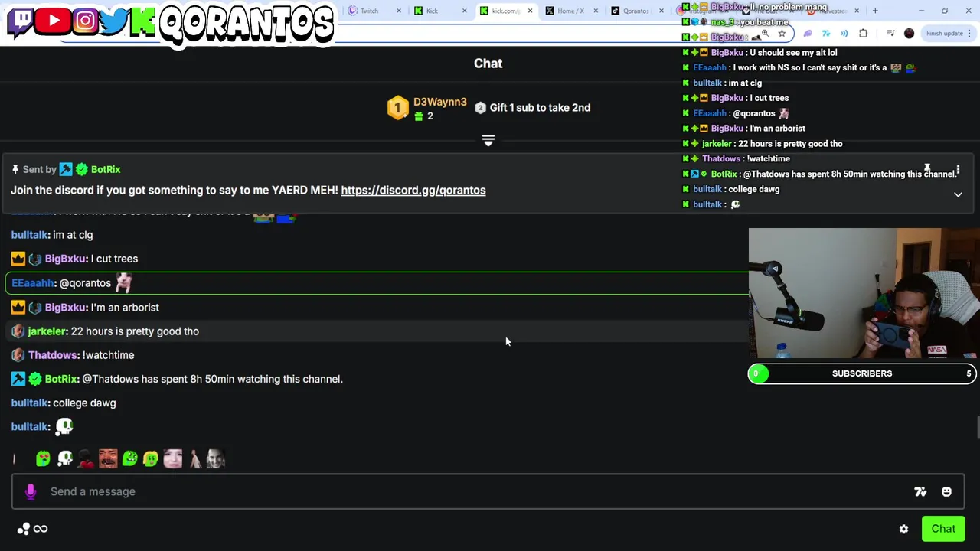Click the infinity points balance
This screenshot has width=980, height=551.
[41, 529]
